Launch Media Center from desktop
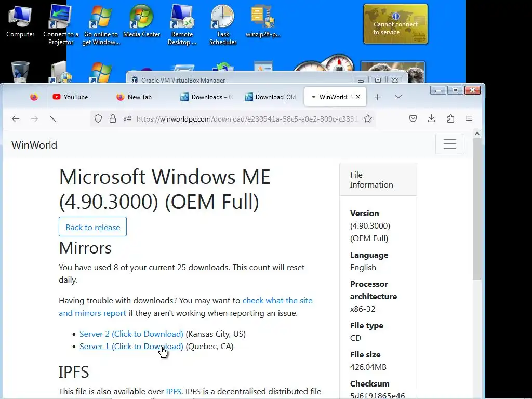Image resolution: width=532 pixels, height=399 pixels. [x=141, y=21]
